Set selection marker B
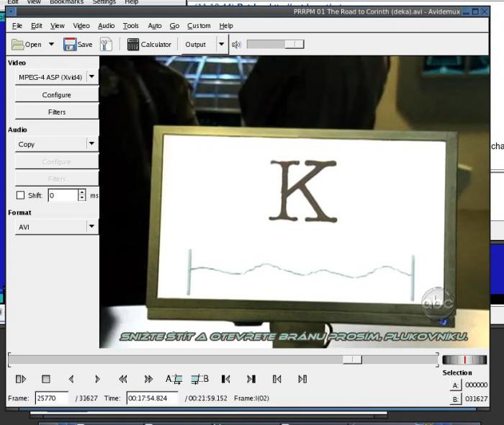 (x=199, y=380)
